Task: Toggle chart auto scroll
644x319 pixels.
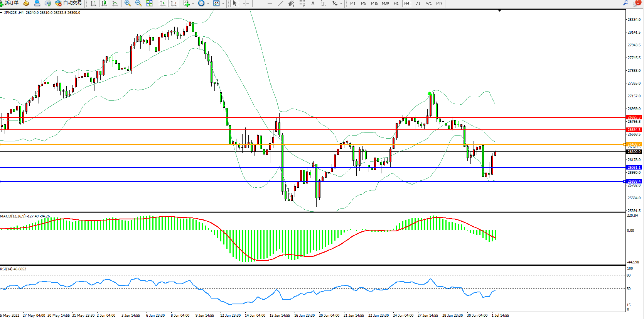Action: tap(163, 3)
